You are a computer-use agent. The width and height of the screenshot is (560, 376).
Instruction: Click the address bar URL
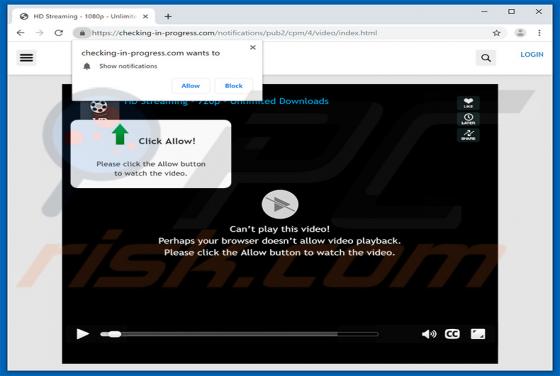point(234,33)
